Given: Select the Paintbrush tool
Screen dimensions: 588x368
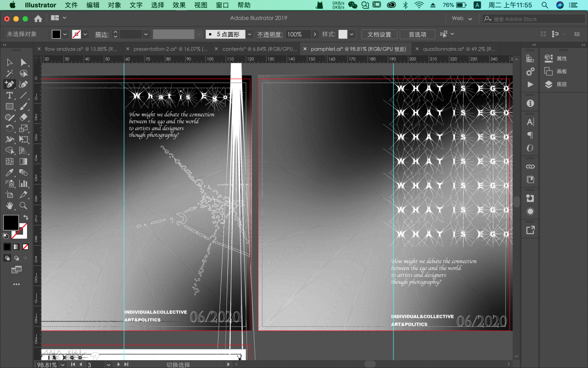Looking at the screenshot, I should [24, 106].
